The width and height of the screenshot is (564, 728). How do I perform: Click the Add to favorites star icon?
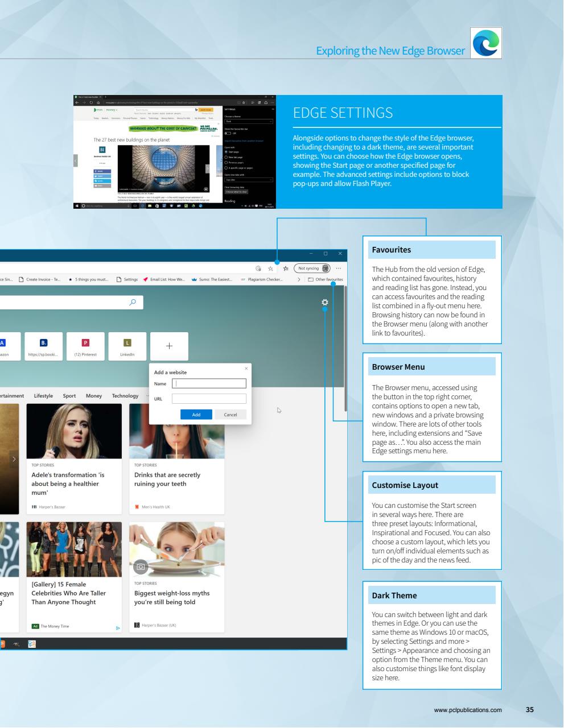(x=271, y=268)
